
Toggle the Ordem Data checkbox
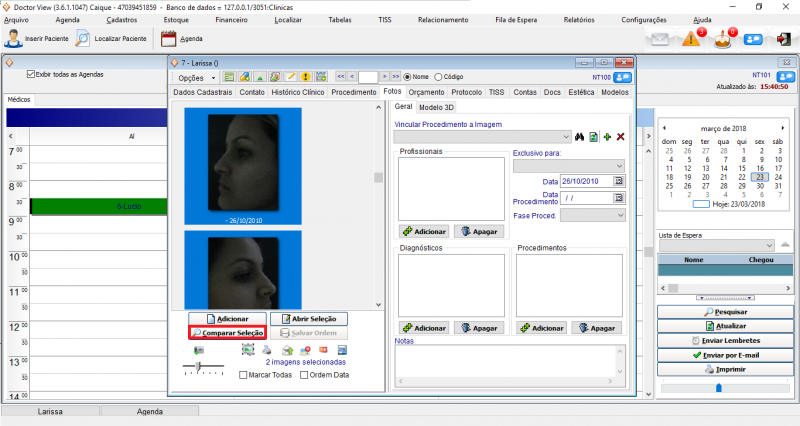(303, 375)
